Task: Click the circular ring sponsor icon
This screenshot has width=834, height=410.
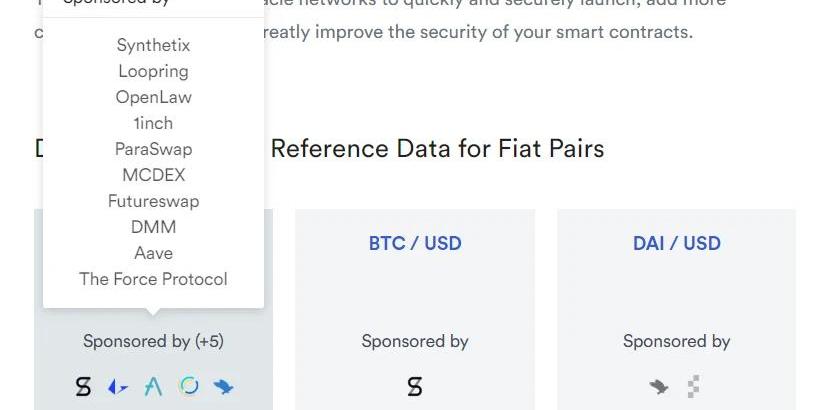Action: click(x=188, y=386)
